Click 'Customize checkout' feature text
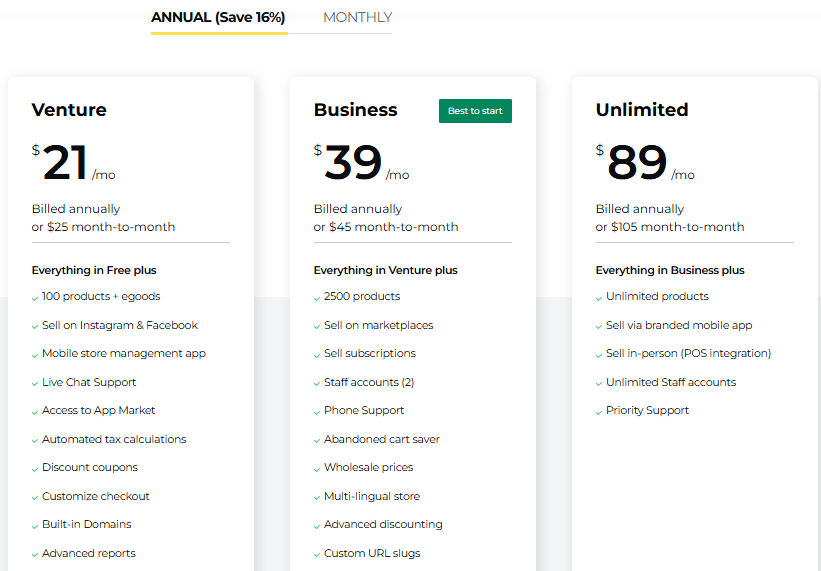821x571 pixels. [x=96, y=496]
